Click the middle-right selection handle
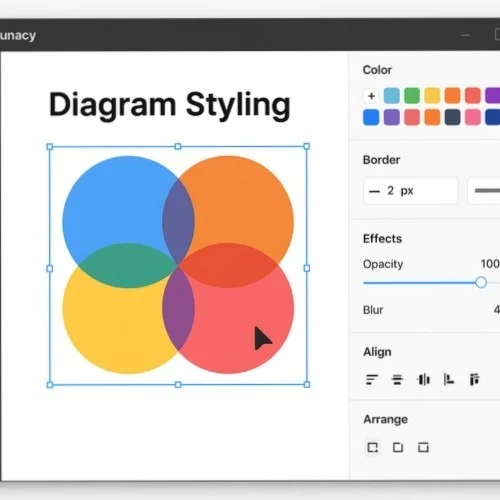The height and width of the screenshot is (500, 500). [x=307, y=268]
